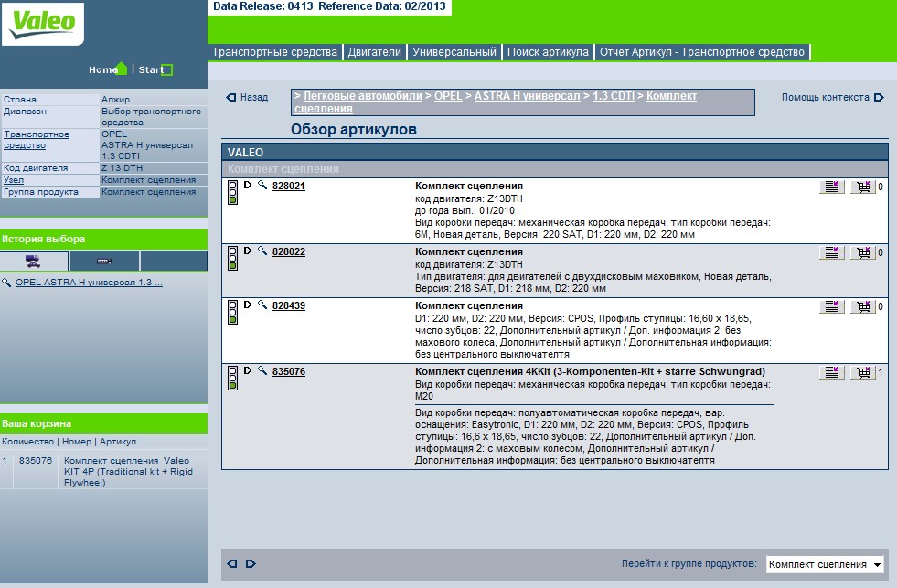The image size is (897, 588).
Task: Open list icon for article 828022
Action: (832, 252)
